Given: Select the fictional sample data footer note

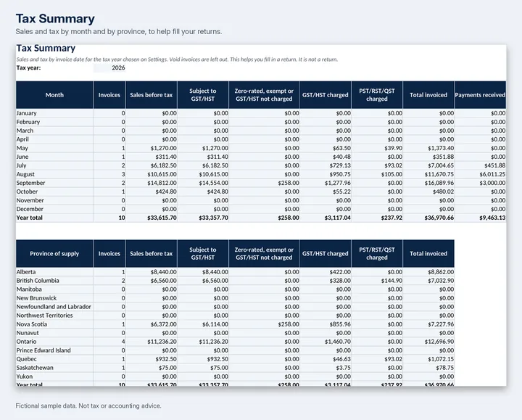Looking at the screenshot, I should point(88,405).
